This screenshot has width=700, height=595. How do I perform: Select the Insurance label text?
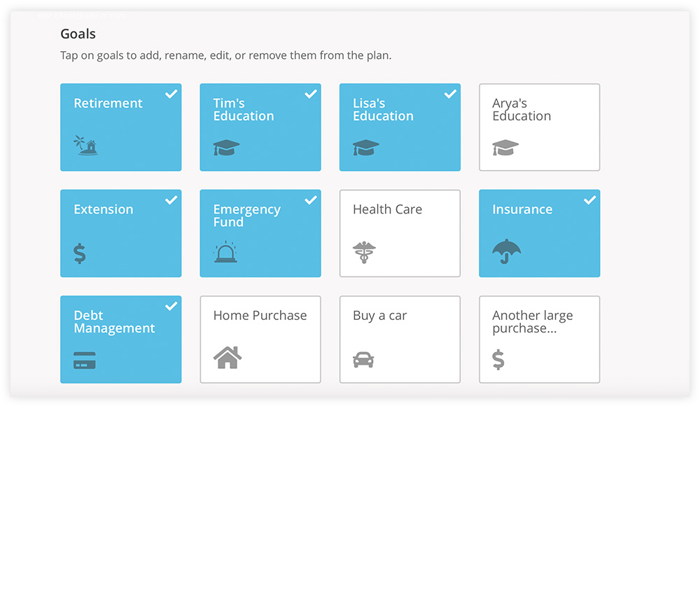pos(522,209)
